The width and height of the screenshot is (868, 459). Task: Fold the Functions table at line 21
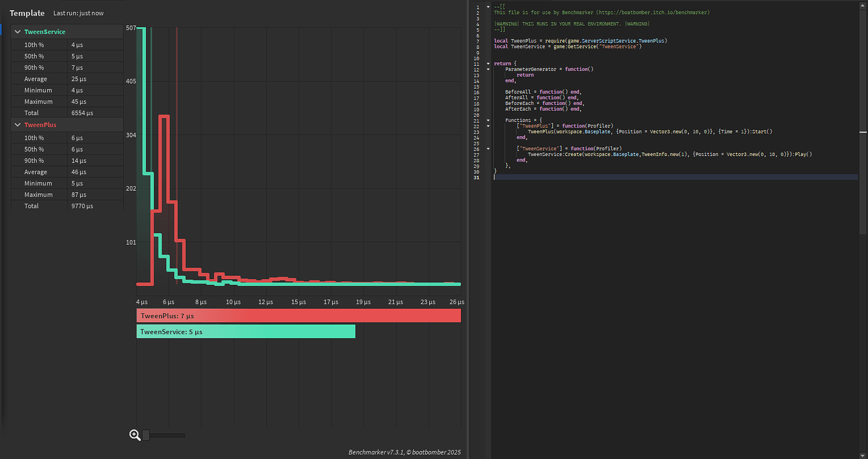click(487, 120)
